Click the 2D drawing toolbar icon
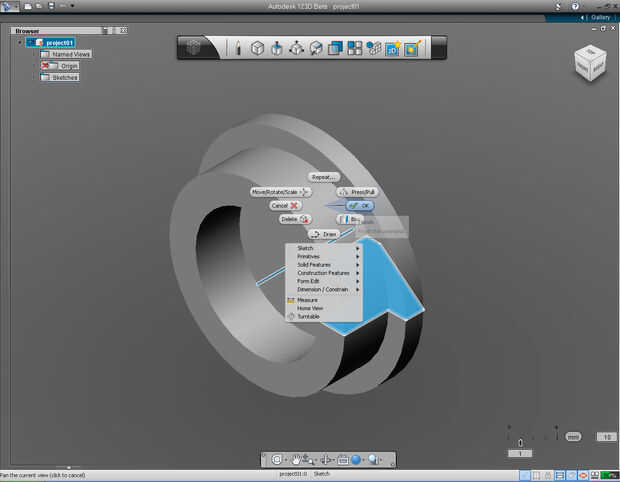The width and height of the screenshot is (620, 482). pos(393,48)
